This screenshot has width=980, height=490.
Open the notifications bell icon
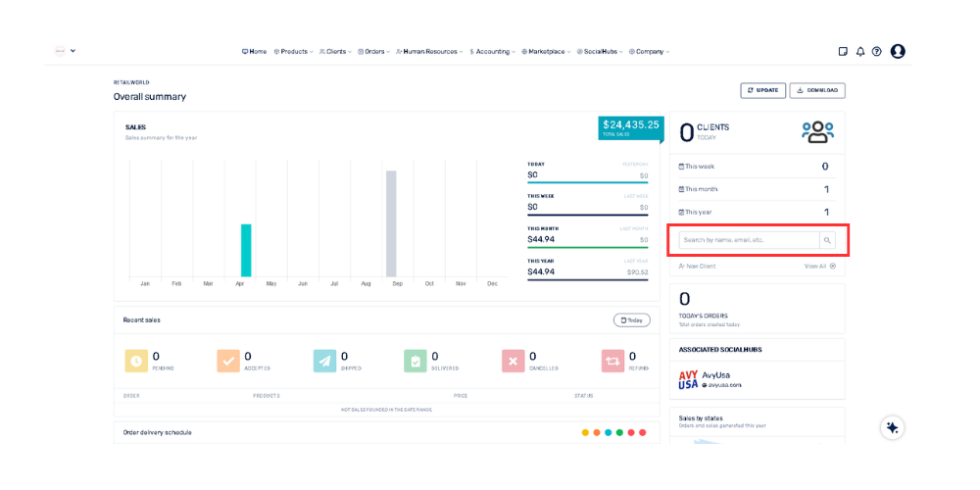click(860, 52)
